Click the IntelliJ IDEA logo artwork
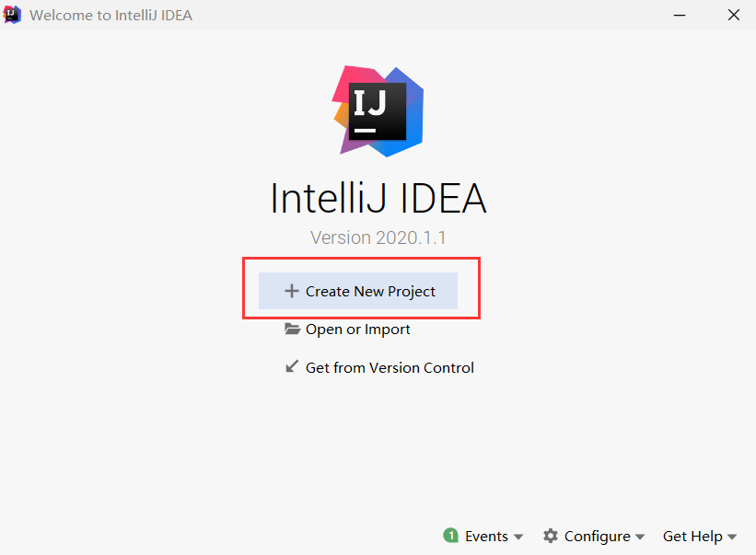The height and width of the screenshot is (555, 756). click(x=378, y=110)
